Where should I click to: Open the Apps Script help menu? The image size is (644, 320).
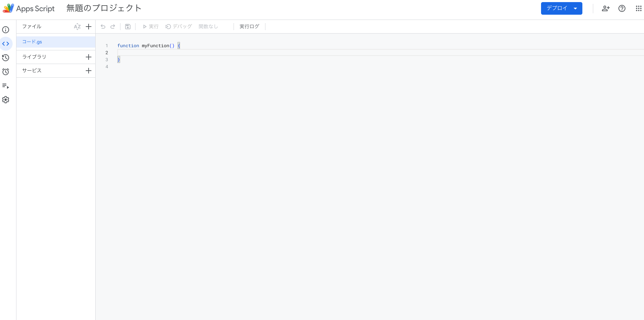[622, 8]
